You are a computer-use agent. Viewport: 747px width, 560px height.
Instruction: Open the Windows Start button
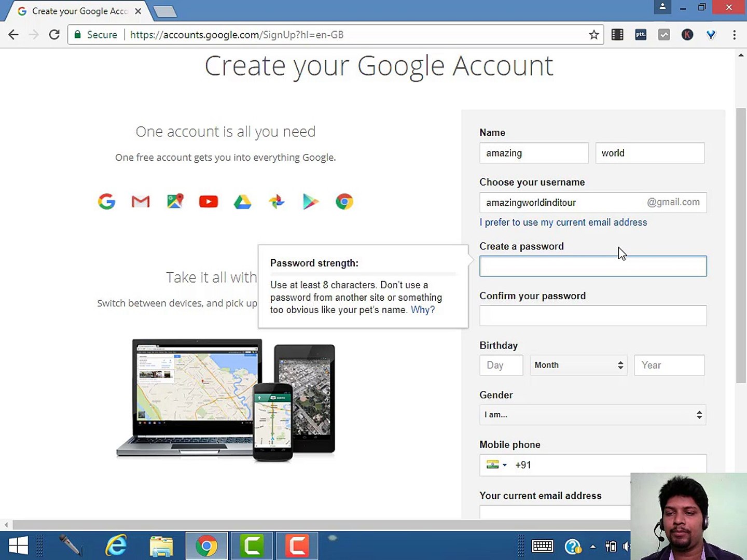[x=19, y=546]
